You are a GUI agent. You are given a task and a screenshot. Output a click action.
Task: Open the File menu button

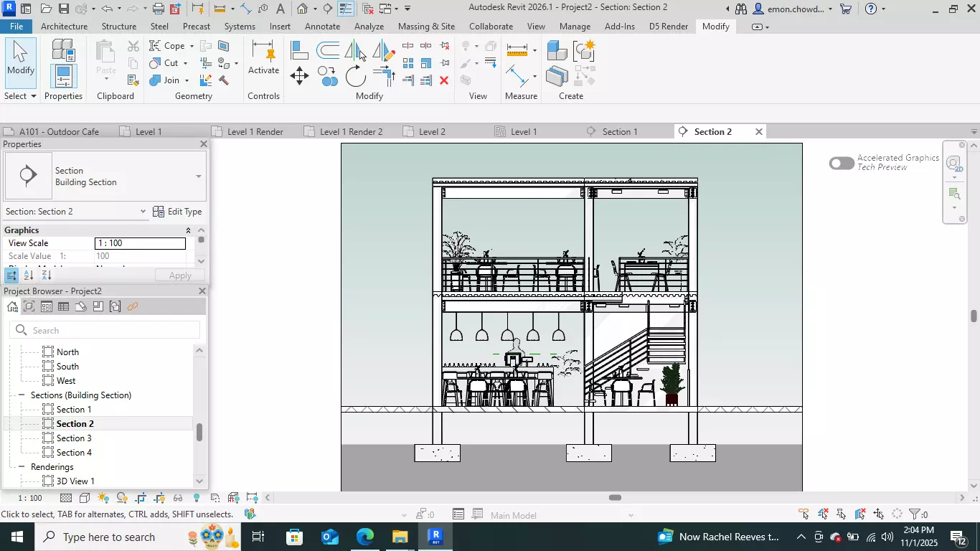click(16, 27)
